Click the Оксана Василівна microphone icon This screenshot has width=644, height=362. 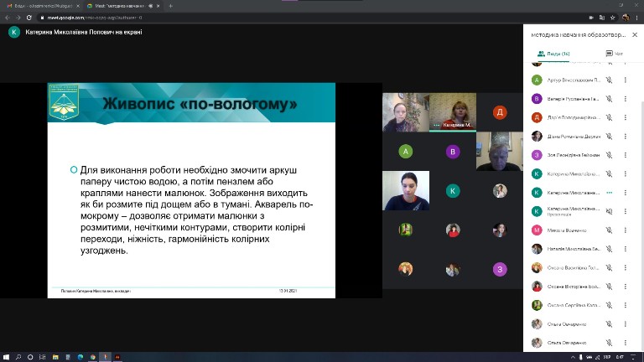click(610, 267)
